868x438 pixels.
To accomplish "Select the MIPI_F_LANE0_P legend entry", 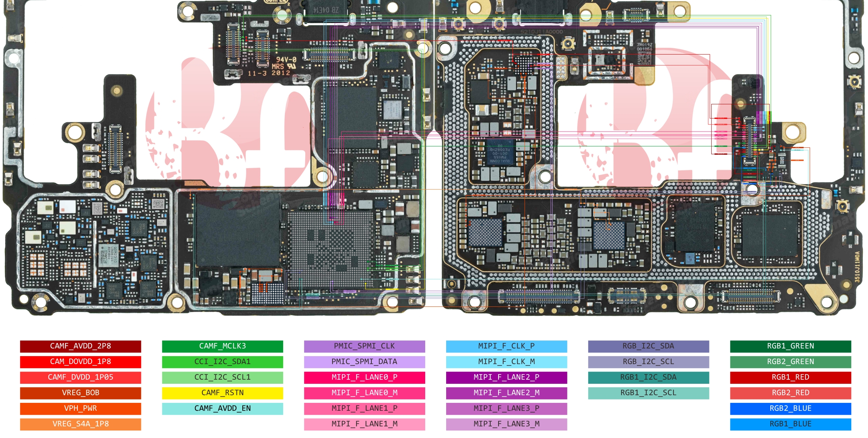I will [x=365, y=377].
